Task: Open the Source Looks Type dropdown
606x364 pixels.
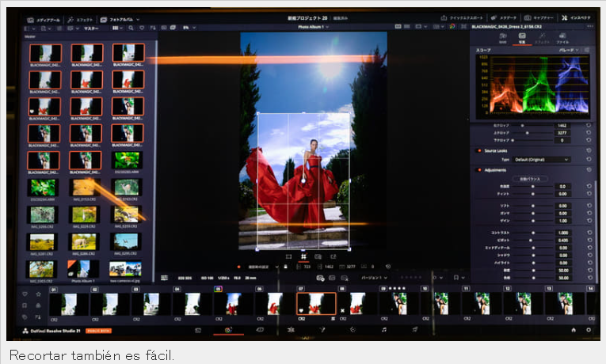Action: point(542,159)
